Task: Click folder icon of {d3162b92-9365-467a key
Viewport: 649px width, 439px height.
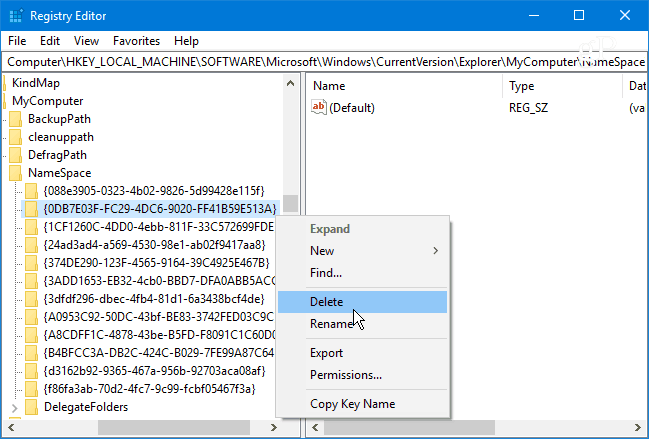Action: tap(31, 371)
